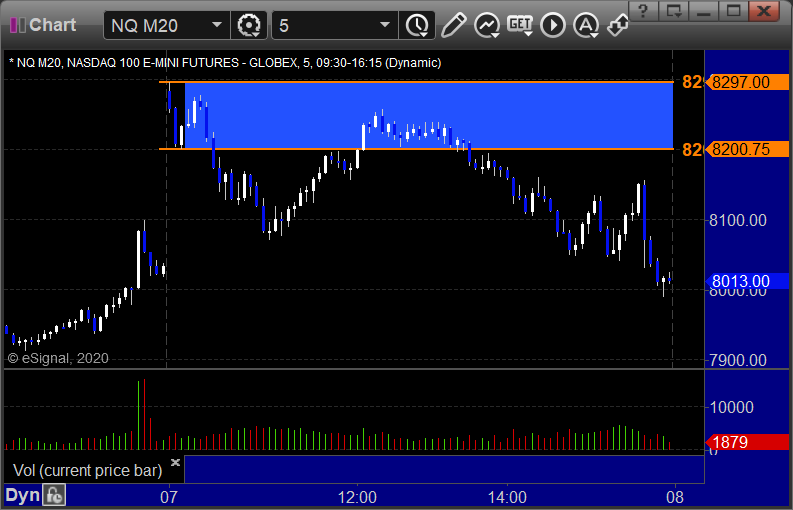Click the 8013.00 current price label
Image resolution: width=793 pixels, height=510 pixels.
tap(747, 281)
